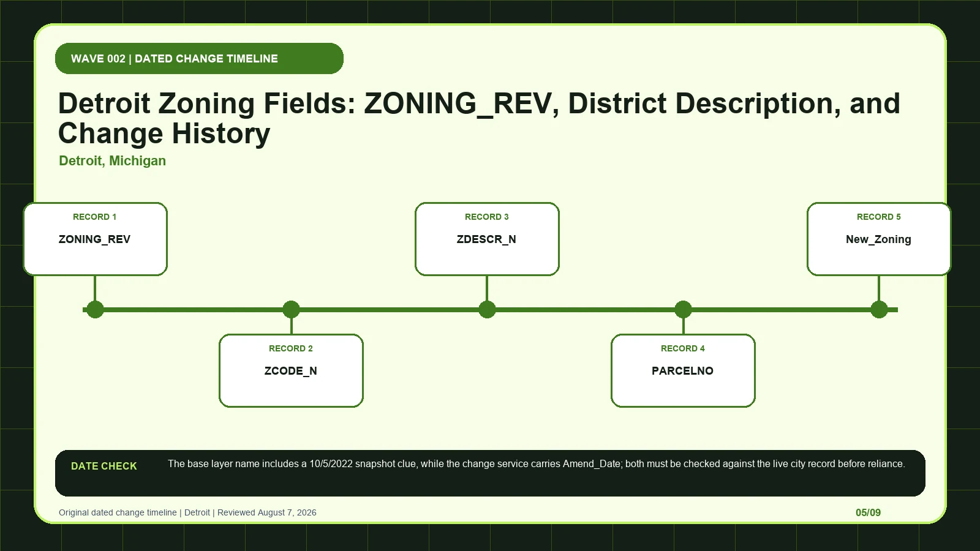Image resolution: width=980 pixels, height=551 pixels.
Task: Click the footer 'Reviewed August 7, 2026' text
Action: 267,512
